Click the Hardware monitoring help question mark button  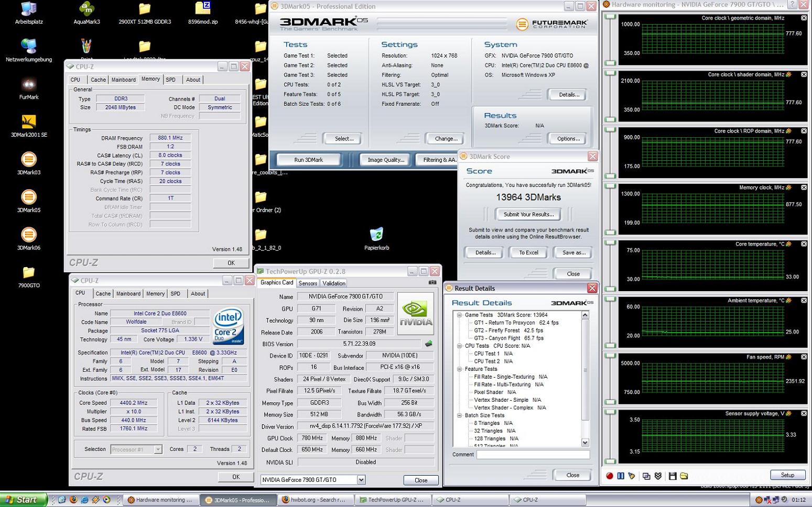point(792,5)
